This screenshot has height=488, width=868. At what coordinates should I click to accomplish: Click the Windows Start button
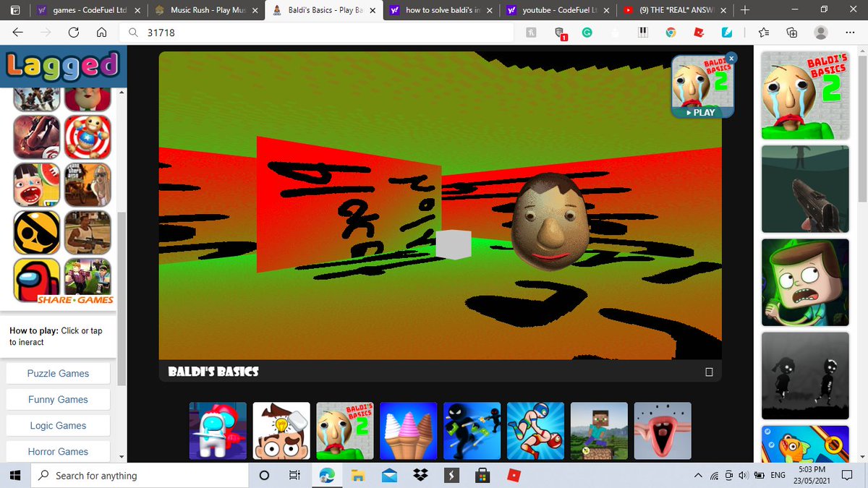tap(14, 475)
